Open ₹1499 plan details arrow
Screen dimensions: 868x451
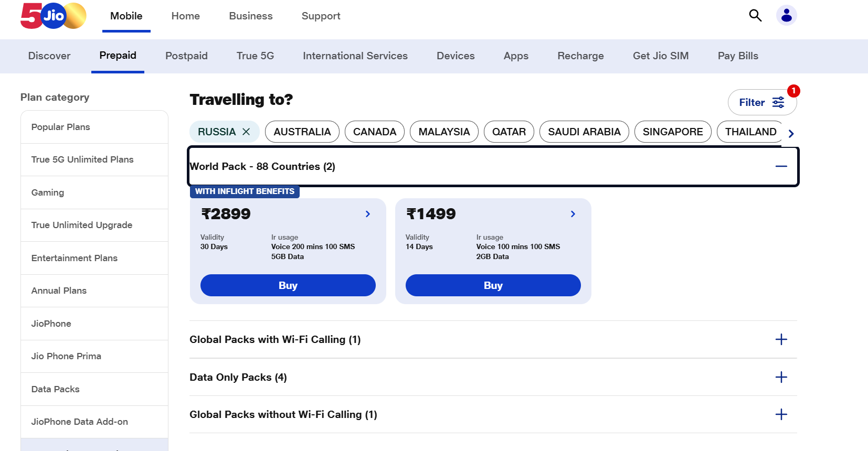(573, 214)
